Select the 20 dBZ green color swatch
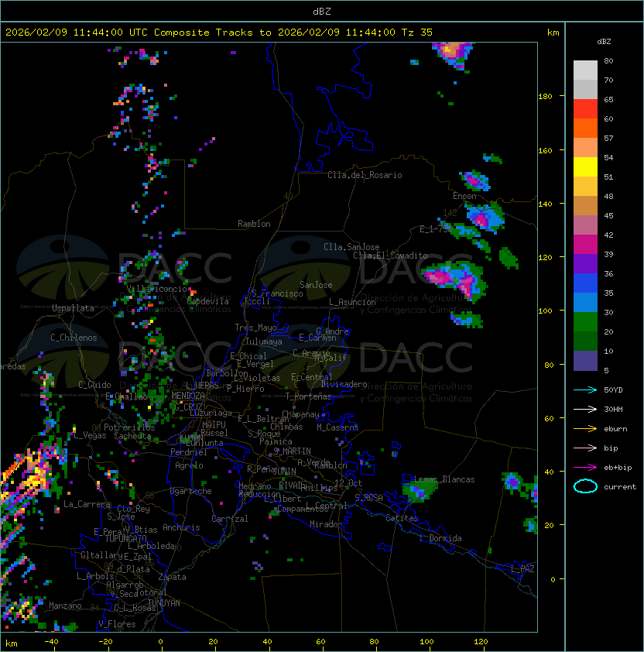Viewport: 644px width, 652px height. coord(585,321)
